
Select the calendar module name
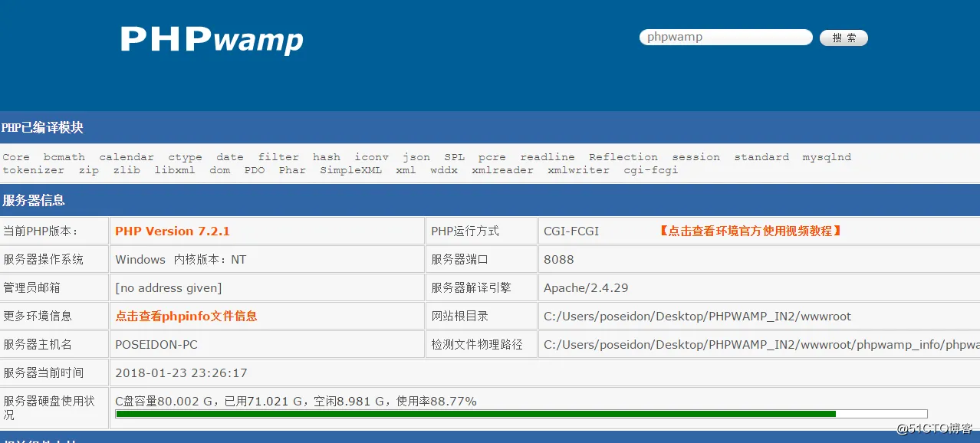[x=127, y=157]
